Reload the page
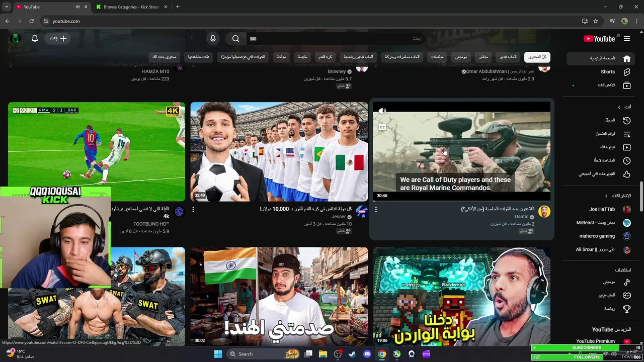The height and width of the screenshot is (362, 644). pos(31,21)
